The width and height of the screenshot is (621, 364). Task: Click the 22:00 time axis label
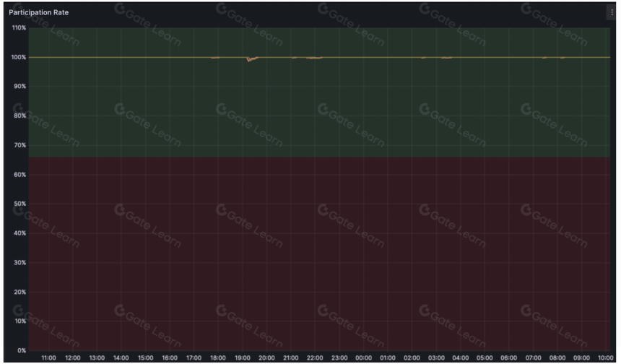(x=315, y=357)
